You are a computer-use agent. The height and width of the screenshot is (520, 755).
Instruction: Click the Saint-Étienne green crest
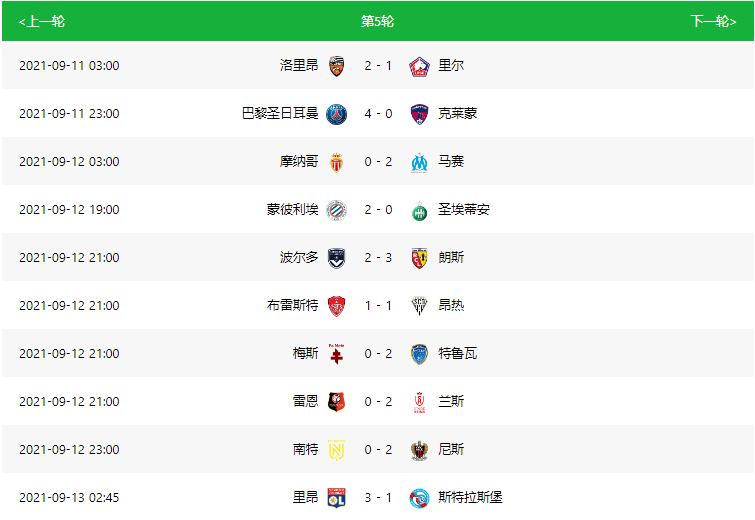click(x=419, y=210)
